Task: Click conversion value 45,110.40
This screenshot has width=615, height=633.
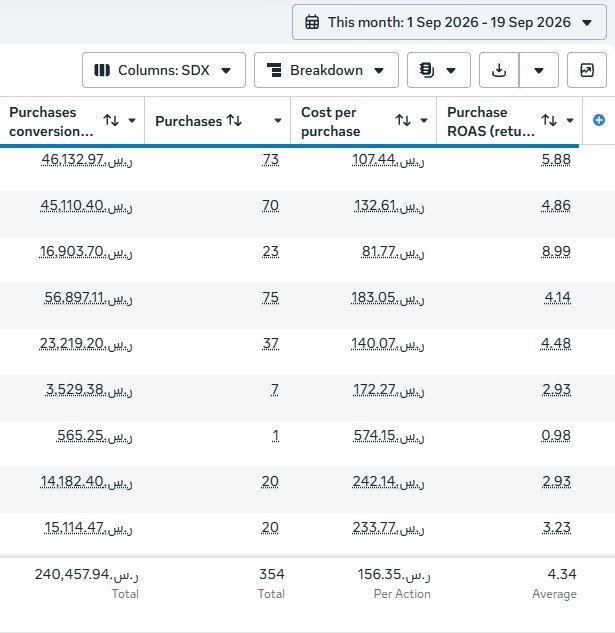Action: (x=86, y=206)
